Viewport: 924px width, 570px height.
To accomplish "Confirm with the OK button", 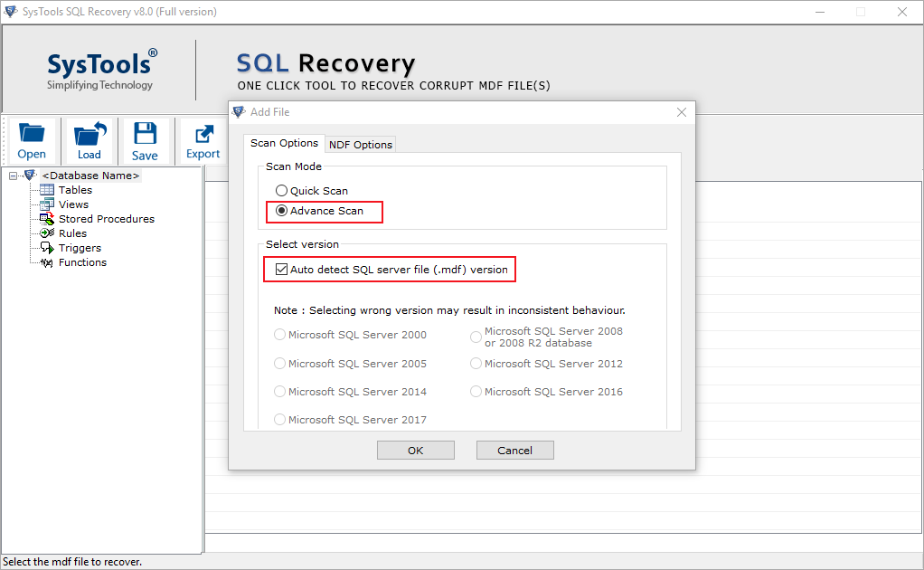I will click(x=416, y=451).
